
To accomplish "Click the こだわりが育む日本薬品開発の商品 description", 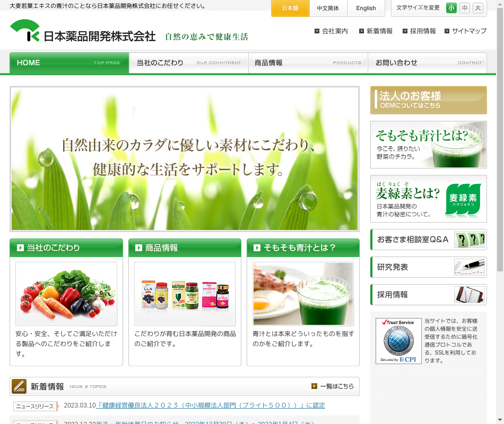I will click(185, 339).
